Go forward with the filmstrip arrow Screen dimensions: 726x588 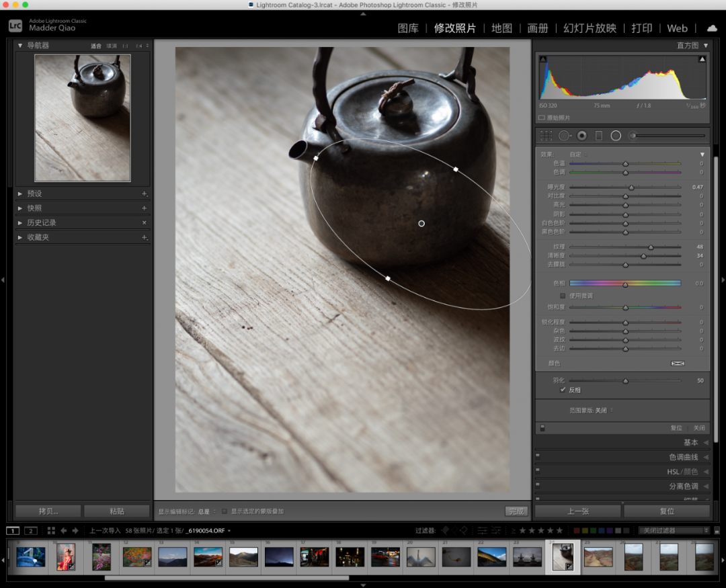click(75, 531)
